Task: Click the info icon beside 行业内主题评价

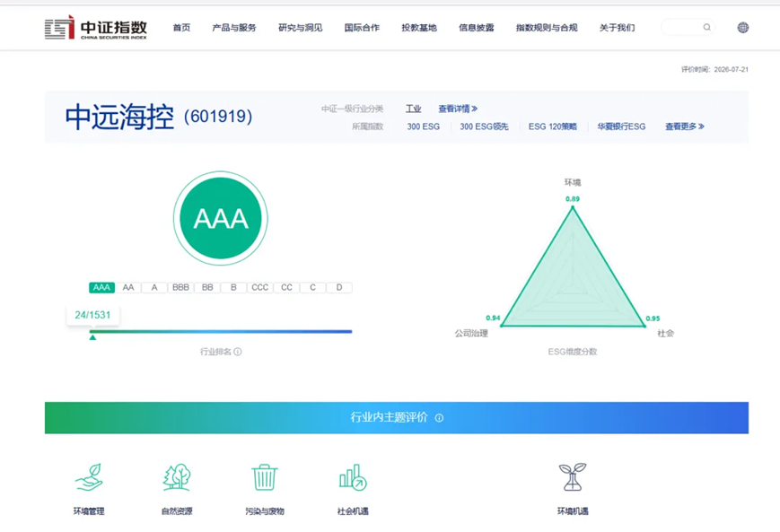Action: coord(439,418)
